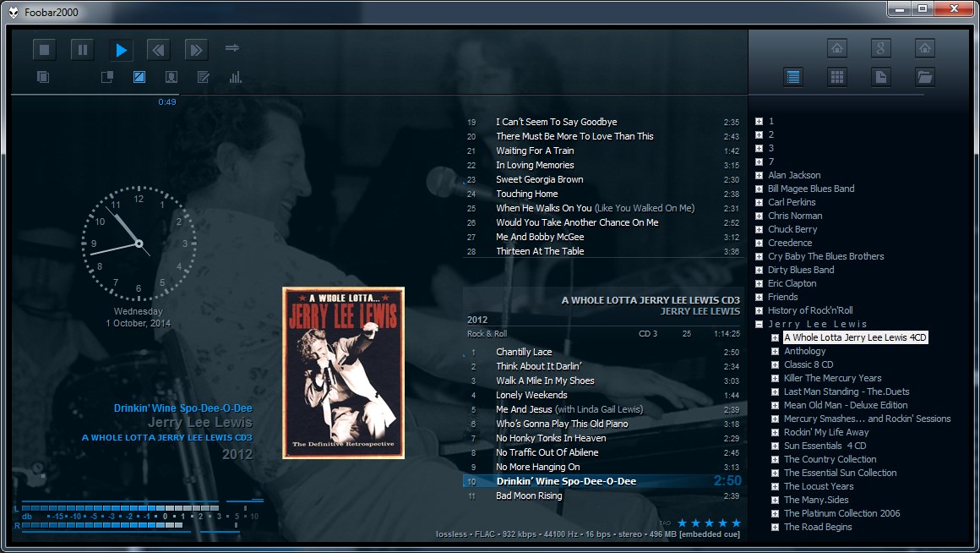
Task: Expand the Alan Jackson artist node
Action: coord(759,175)
